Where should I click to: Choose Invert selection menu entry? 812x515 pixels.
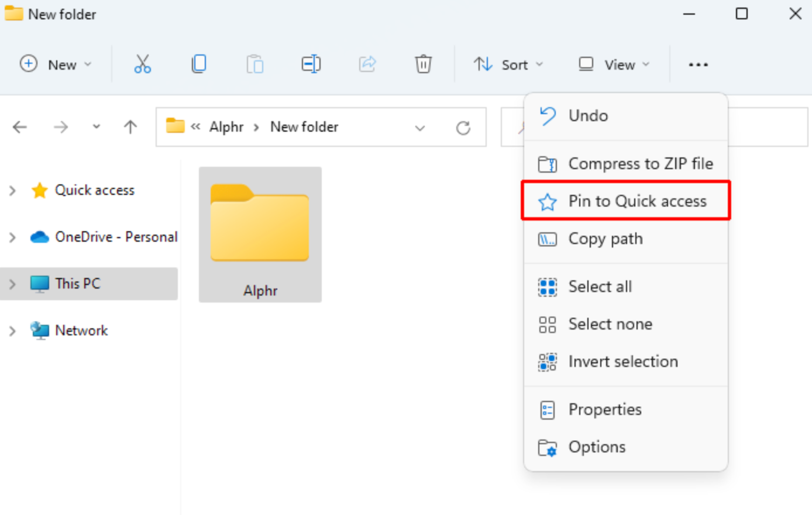pos(626,362)
